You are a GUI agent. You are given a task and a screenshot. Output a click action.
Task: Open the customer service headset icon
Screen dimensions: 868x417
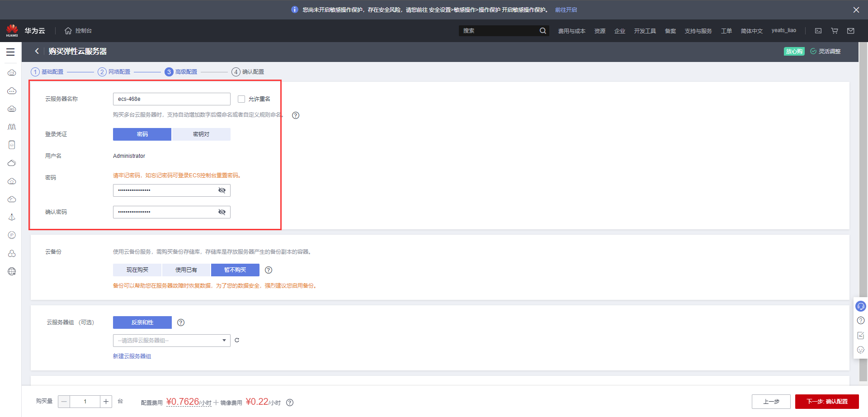(861, 306)
